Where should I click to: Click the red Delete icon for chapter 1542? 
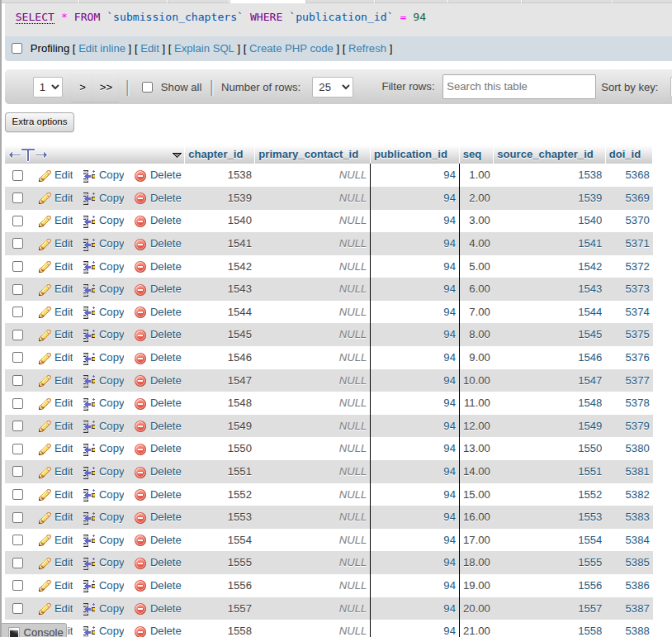(x=140, y=267)
